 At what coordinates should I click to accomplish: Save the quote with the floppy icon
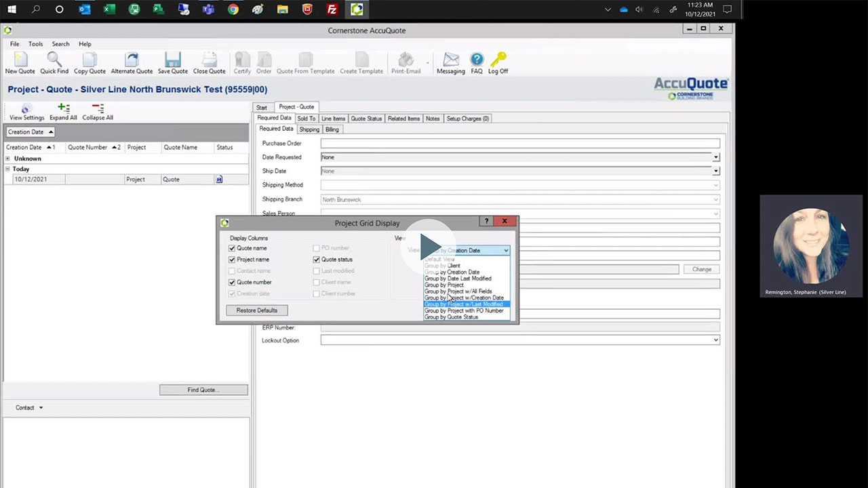[173, 60]
